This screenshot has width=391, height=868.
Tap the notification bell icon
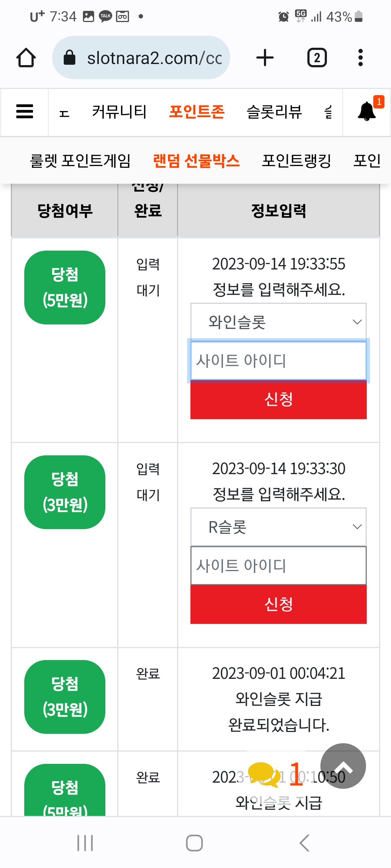367,111
